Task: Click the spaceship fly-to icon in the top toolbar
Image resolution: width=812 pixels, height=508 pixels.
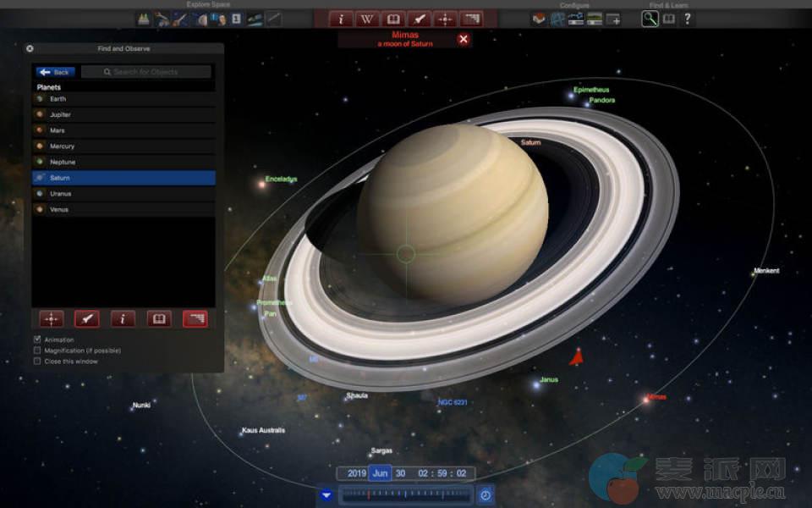Action: point(419,19)
